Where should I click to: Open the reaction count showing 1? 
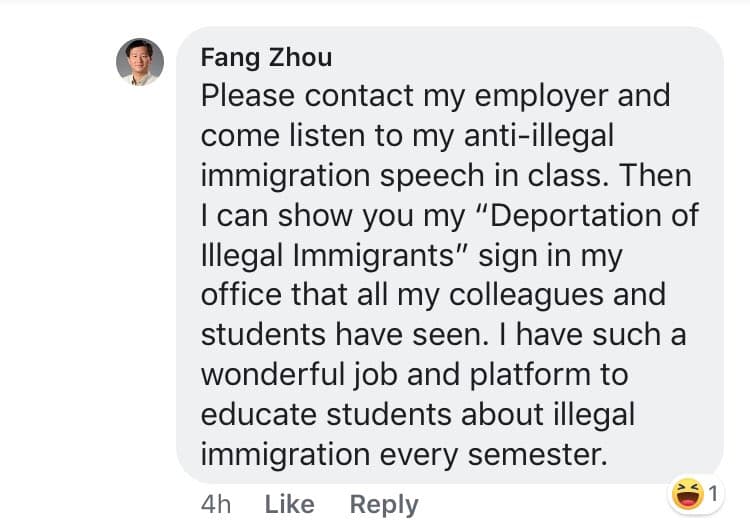714,493
